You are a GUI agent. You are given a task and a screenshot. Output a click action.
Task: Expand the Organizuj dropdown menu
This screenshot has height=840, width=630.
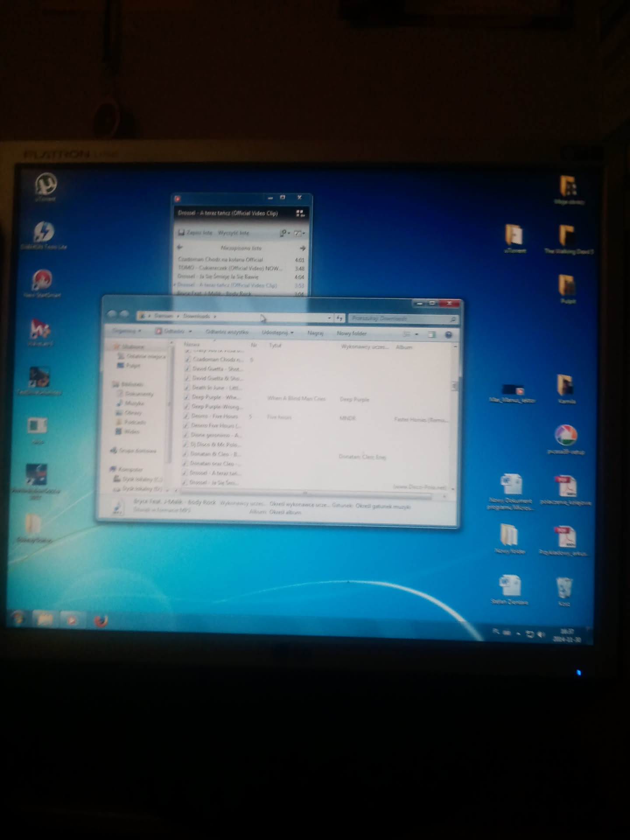126,331
